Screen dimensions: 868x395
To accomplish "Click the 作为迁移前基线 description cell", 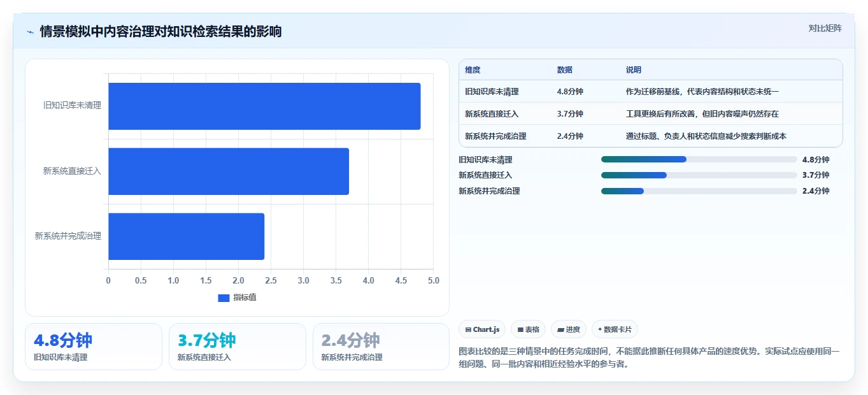I will click(702, 92).
